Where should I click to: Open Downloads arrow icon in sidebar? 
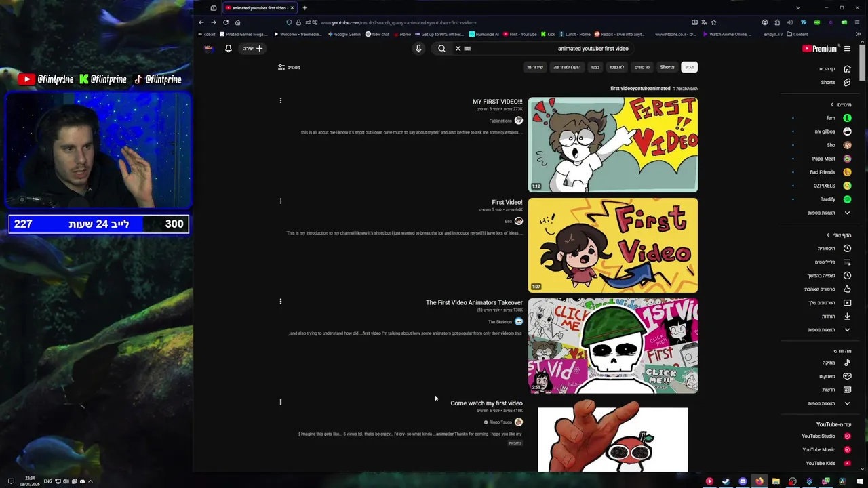847,317
